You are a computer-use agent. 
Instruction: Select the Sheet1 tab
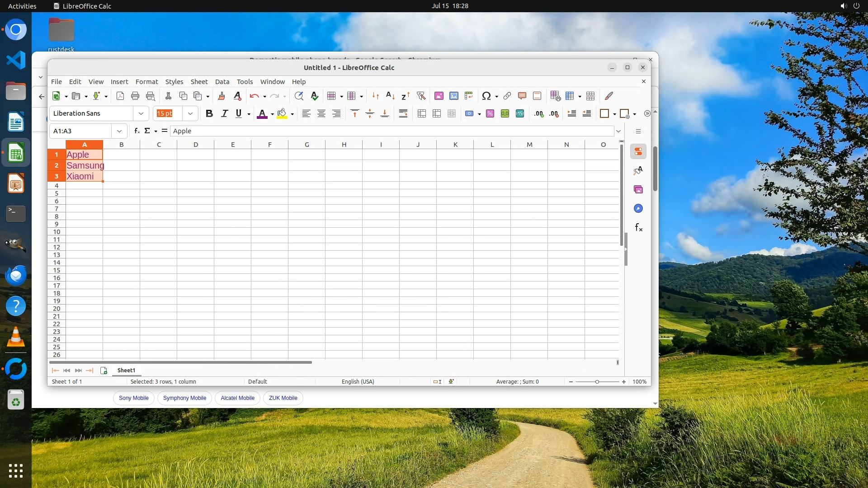tap(126, 371)
